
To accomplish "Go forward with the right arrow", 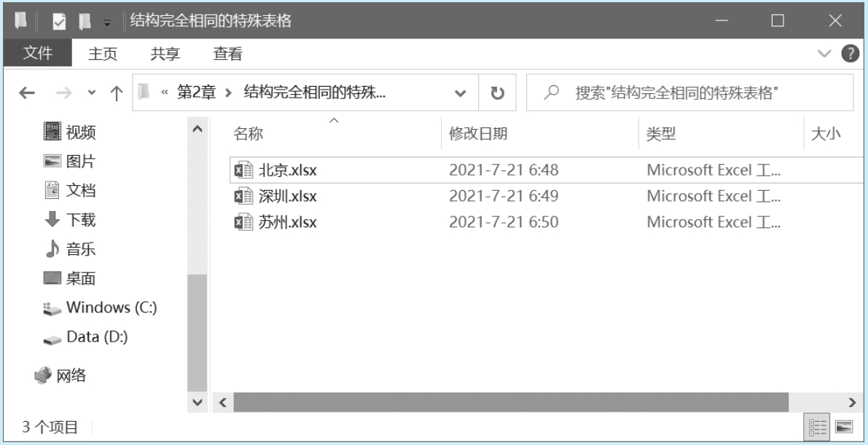I will point(64,92).
